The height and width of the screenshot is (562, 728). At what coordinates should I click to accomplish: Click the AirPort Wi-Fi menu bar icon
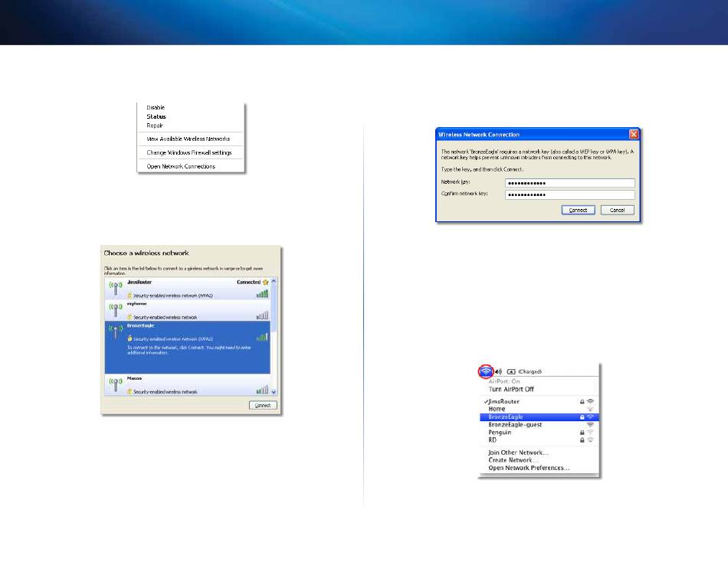[x=486, y=371]
